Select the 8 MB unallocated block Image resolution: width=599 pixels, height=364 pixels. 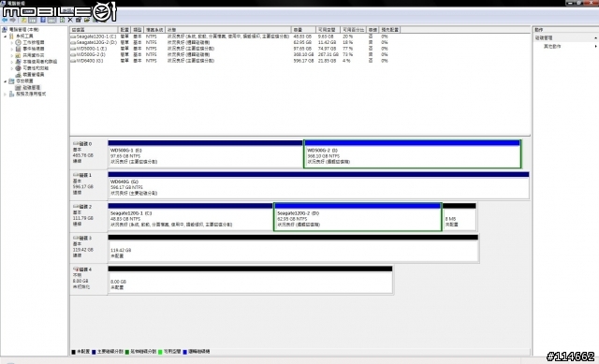click(460, 216)
